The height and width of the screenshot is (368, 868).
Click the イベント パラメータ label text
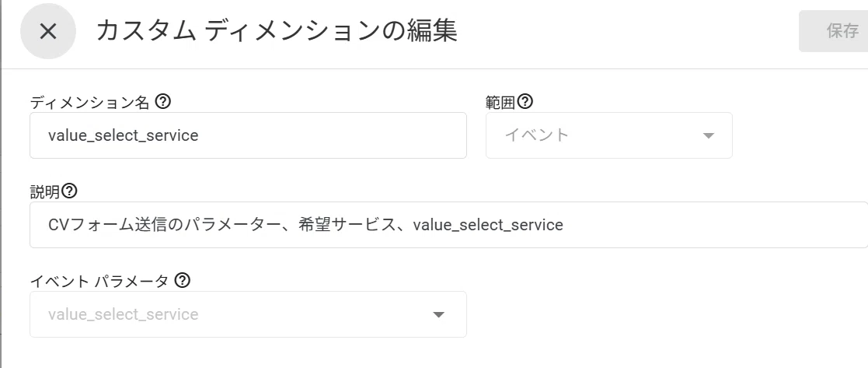coord(99,282)
